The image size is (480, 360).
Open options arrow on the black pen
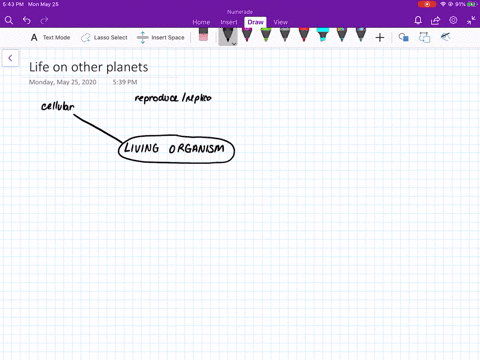point(234,43)
